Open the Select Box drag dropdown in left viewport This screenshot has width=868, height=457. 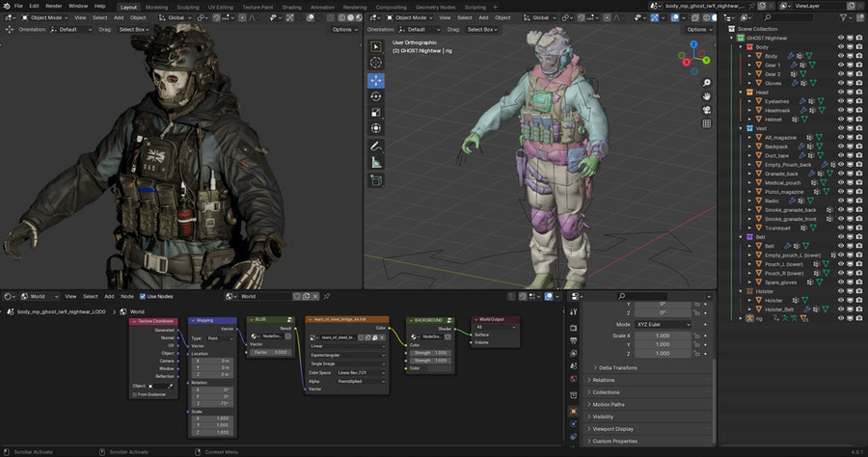tap(133, 29)
